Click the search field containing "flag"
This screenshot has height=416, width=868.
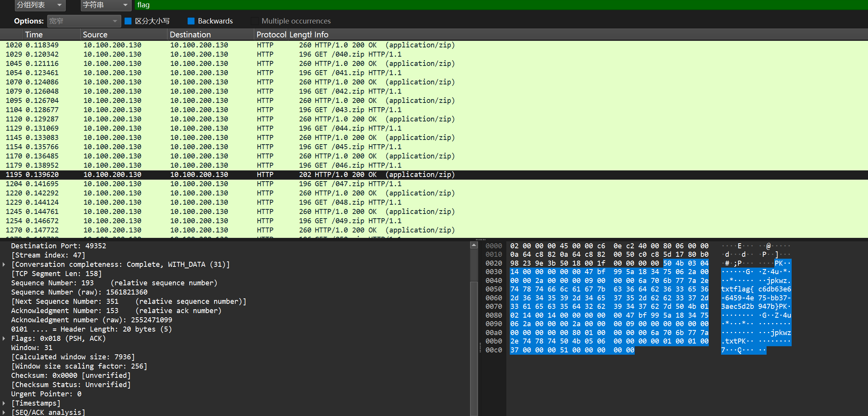click(x=501, y=5)
